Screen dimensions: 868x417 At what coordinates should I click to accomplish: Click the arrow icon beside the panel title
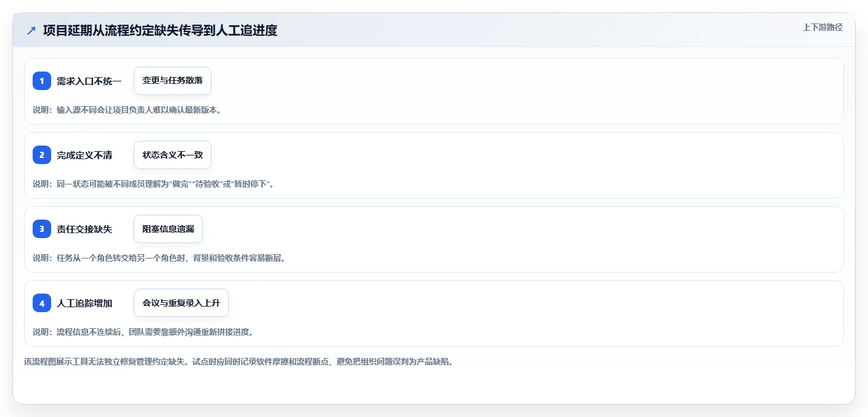coord(31,30)
